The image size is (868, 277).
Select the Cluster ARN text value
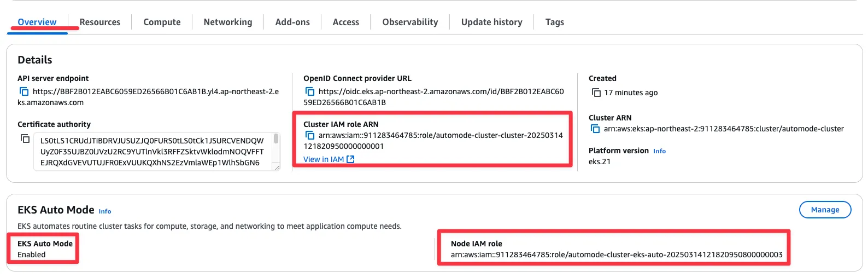point(724,129)
